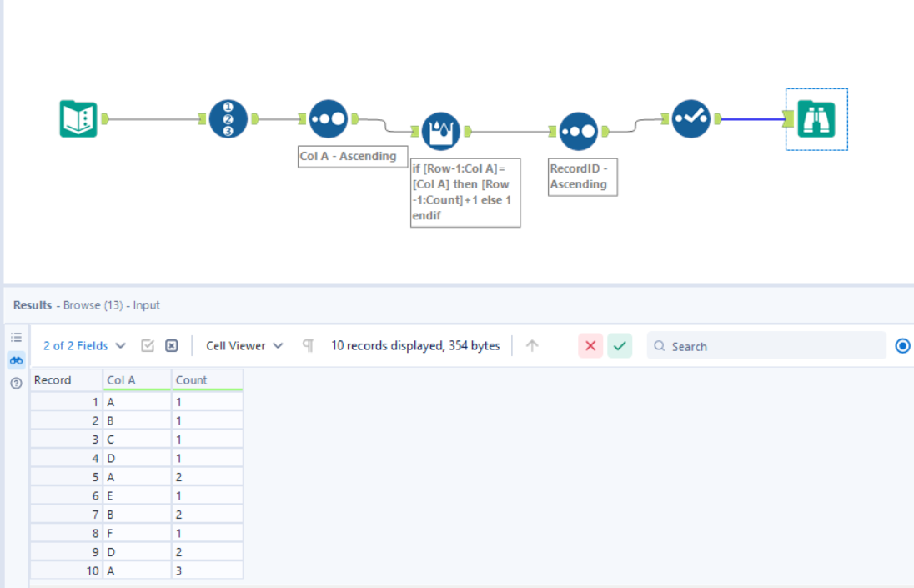Click Browse (13) in the Results header

click(x=94, y=305)
